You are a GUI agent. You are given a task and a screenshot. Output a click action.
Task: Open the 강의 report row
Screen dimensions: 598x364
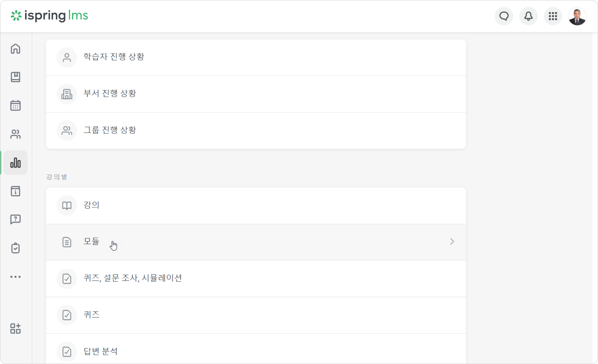click(256, 206)
